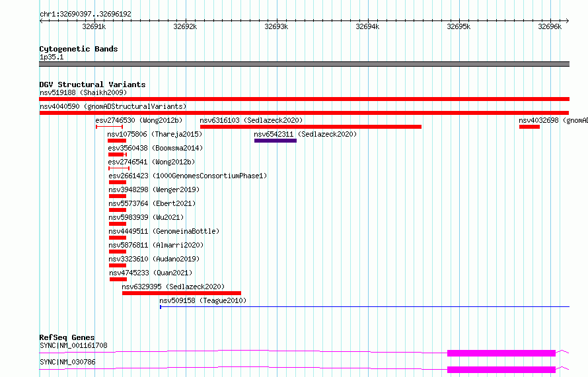
Task: Click the nsv4032698 short red bar
Action: pos(529,127)
